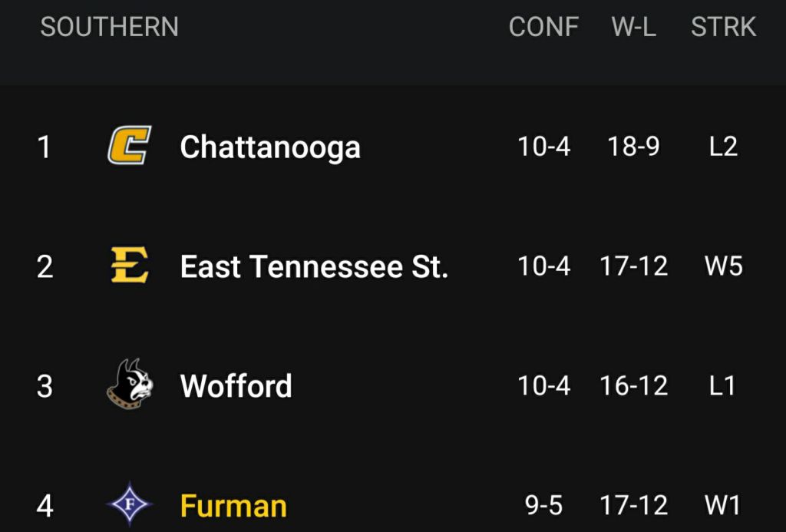Click Chattanooga's 18-9 overall record
Image resolution: width=786 pixels, height=532 pixels.
633,146
